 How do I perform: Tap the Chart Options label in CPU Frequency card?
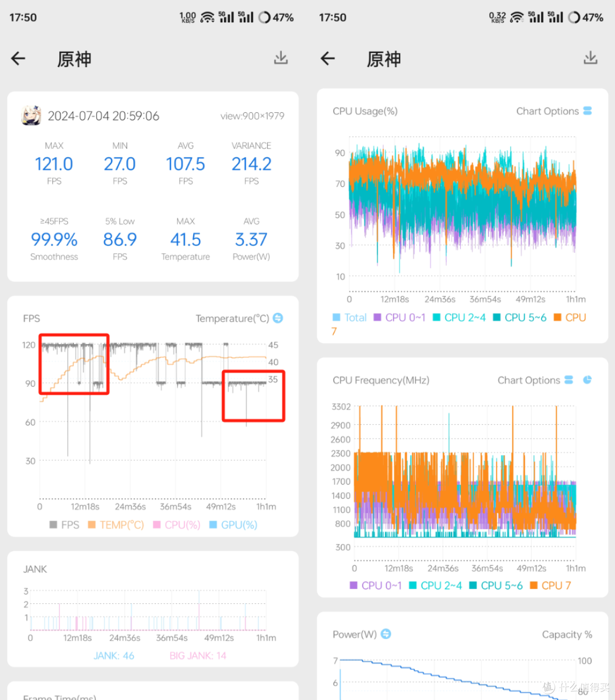tap(528, 380)
